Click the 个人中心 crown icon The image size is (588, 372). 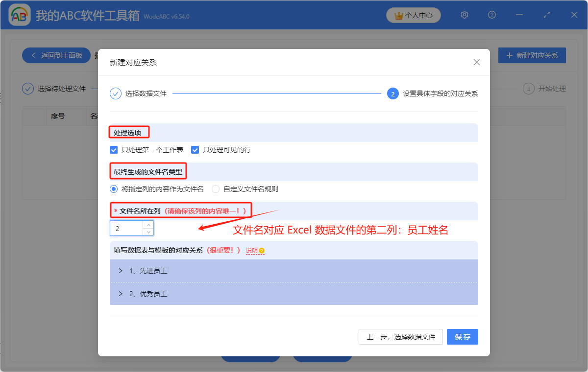tap(398, 15)
